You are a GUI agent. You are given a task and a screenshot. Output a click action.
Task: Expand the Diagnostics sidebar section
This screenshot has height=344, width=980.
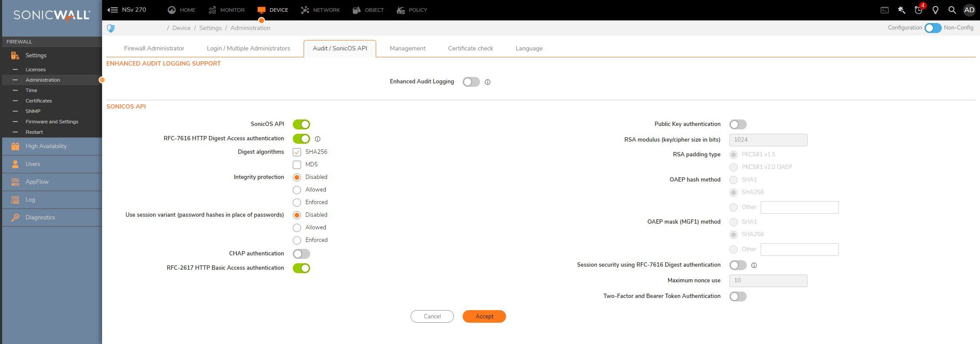tap(40, 218)
